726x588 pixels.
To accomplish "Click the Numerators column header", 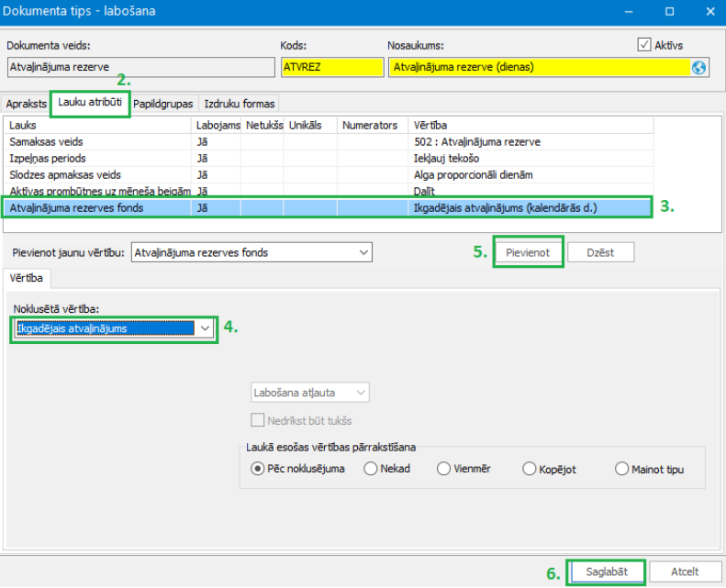I will point(373,125).
